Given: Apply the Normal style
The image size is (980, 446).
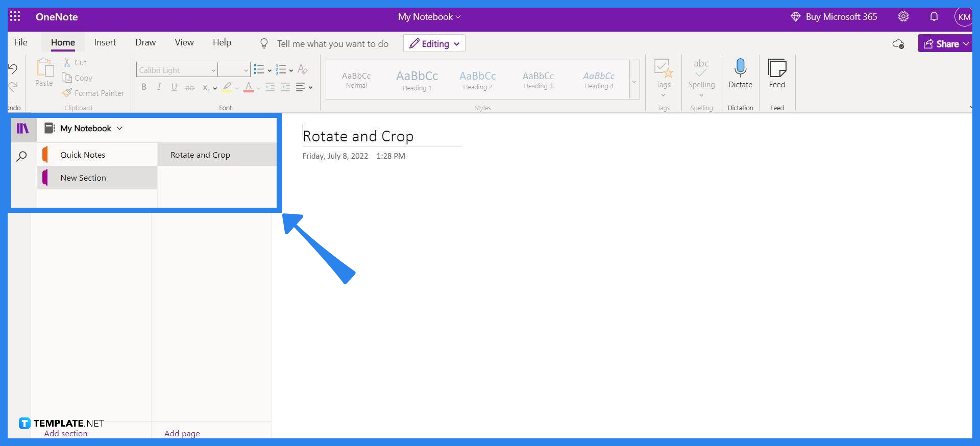Looking at the screenshot, I should (356, 80).
